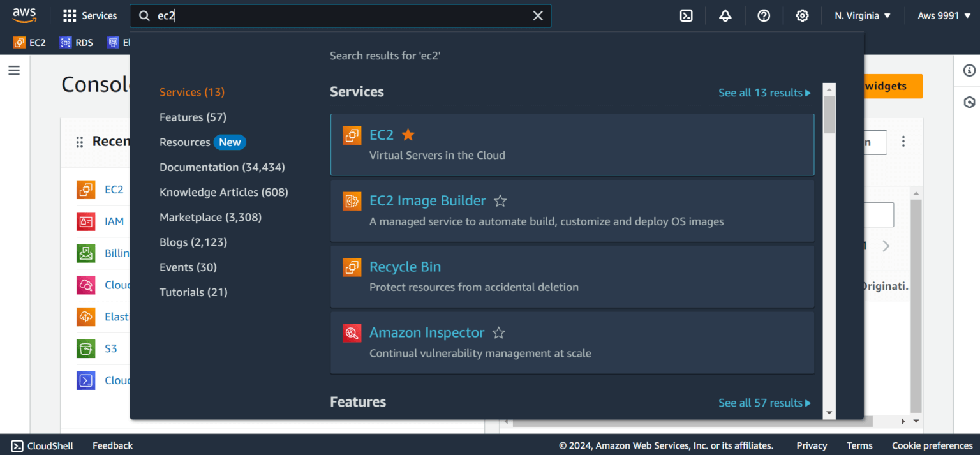This screenshot has height=455, width=980.
Task: Open the account settings gear icon
Action: [802, 15]
